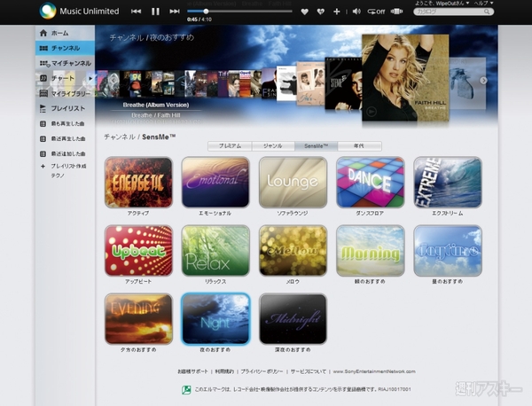Screen dimensions: 532x406
Task: Play the Extreme channel
Action: (448, 182)
